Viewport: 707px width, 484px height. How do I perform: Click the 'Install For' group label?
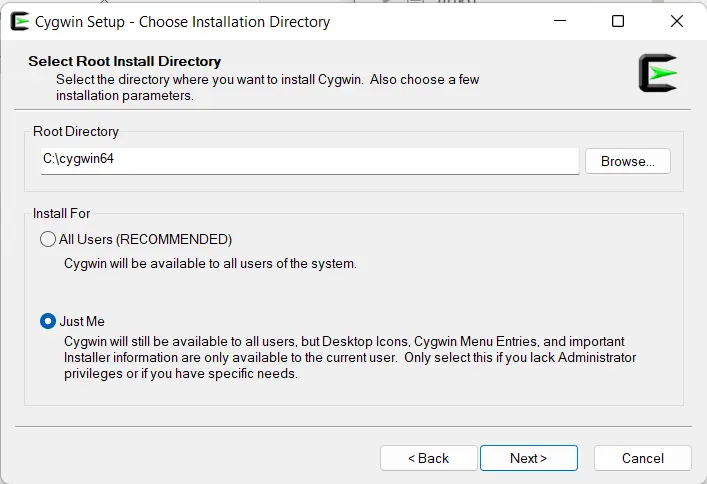coord(62,213)
